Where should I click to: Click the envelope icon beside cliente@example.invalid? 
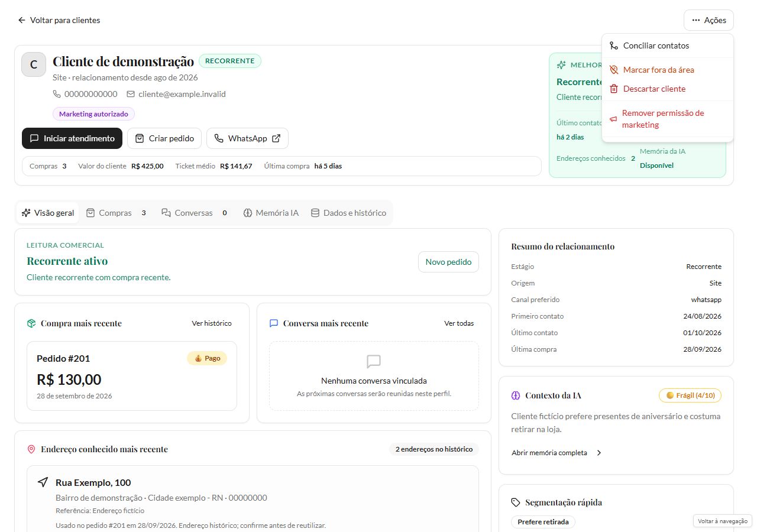coord(131,94)
